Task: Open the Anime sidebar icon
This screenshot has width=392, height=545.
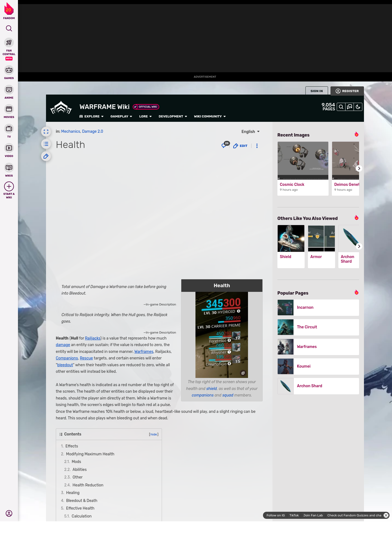Action: [x=9, y=90]
